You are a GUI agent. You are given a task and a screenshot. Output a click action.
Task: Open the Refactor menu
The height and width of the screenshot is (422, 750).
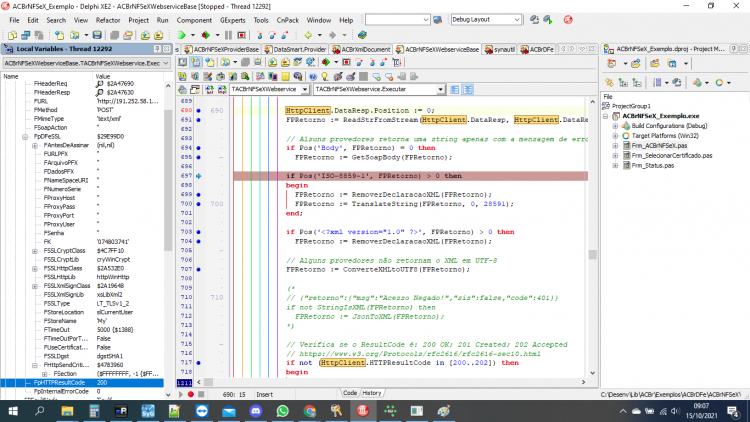[x=108, y=20]
